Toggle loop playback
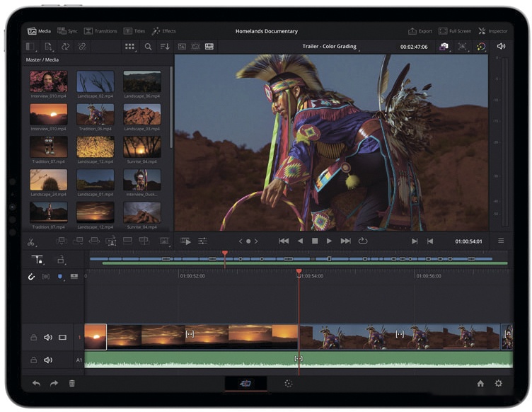The width and height of the screenshot is (532, 412). point(363,241)
